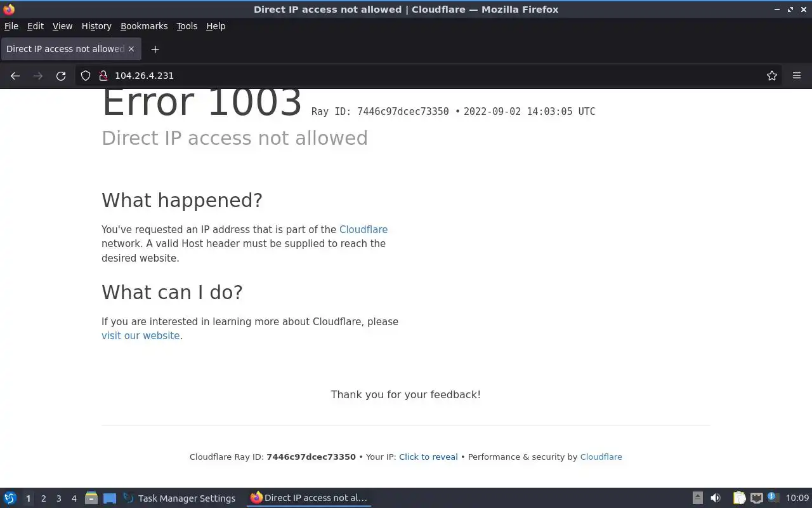Click the 'Thank you for your feedback!' text
Image resolution: width=812 pixels, height=508 pixels.
(405, 394)
